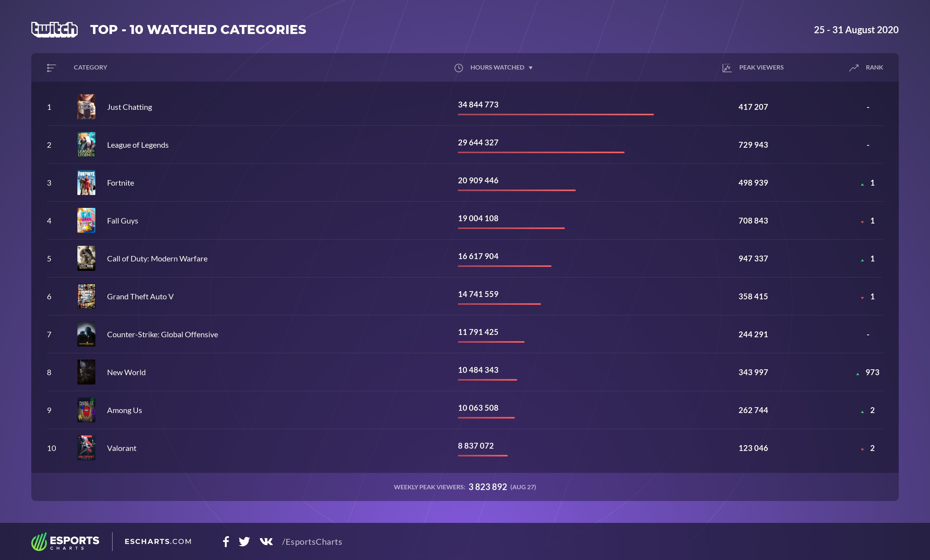The height and width of the screenshot is (560, 930).
Task: Open the New World cover thumbnail
Action: tap(86, 372)
